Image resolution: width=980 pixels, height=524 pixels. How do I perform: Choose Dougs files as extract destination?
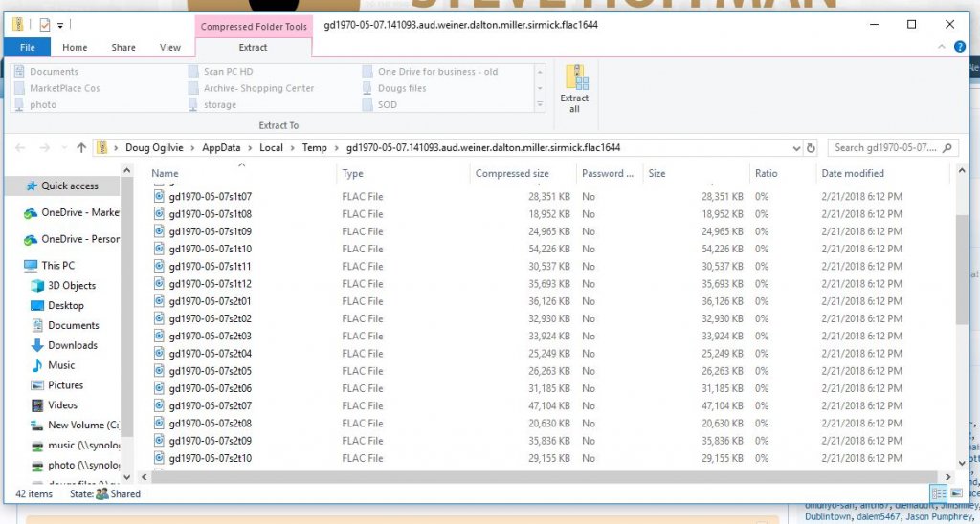[x=402, y=88]
